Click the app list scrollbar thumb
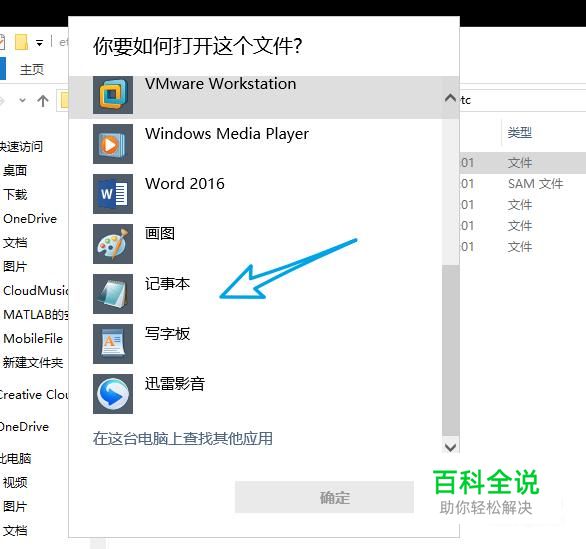Image resolution: width=586 pixels, height=549 pixels. tap(450, 351)
